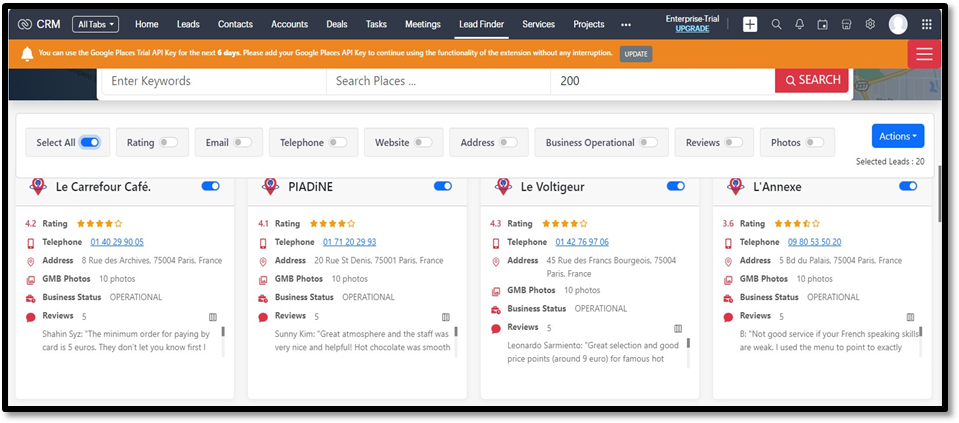959x423 pixels.
Task: Click the map pin of Le Carrefour Café
Action: coord(38,186)
